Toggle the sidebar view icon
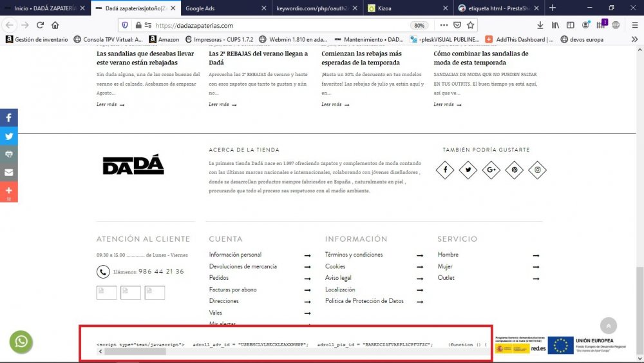644x363 pixels. pyautogui.click(x=571, y=25)
